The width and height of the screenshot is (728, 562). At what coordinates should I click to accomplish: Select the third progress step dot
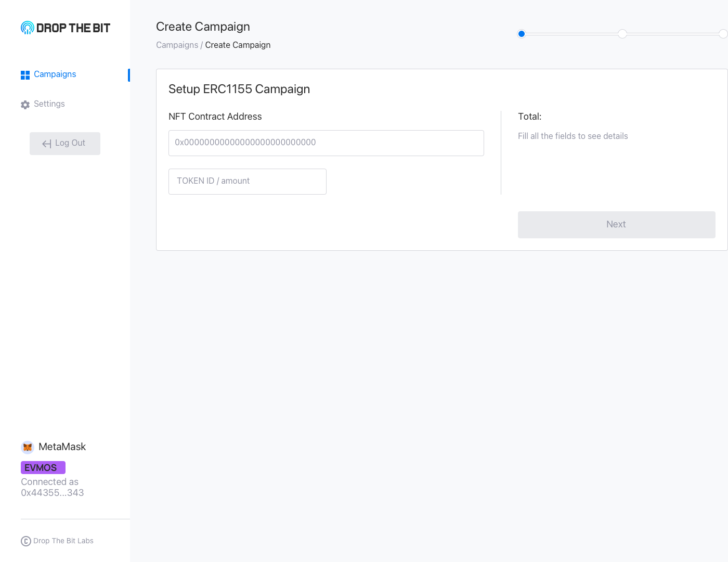pyautogui.click(x=723, y=34)
